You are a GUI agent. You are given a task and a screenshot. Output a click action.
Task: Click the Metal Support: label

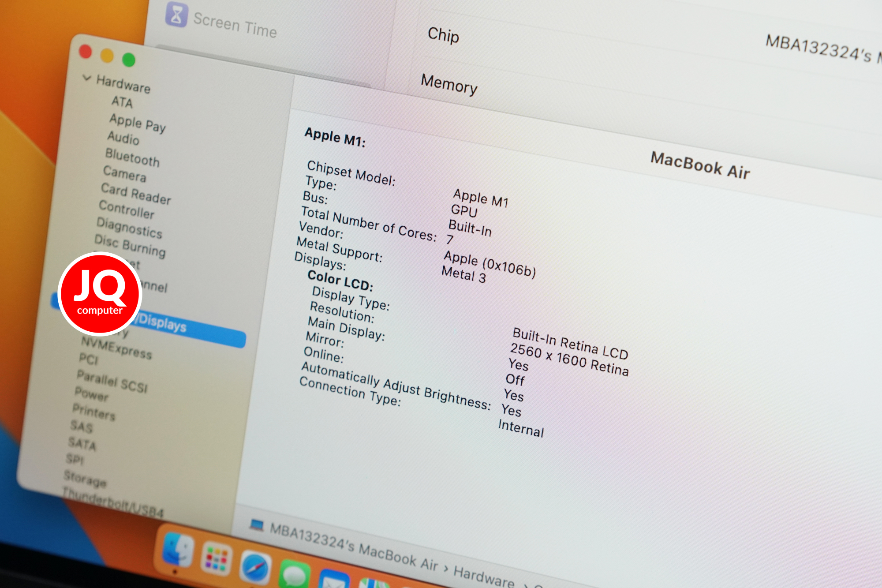click(340, 249)
